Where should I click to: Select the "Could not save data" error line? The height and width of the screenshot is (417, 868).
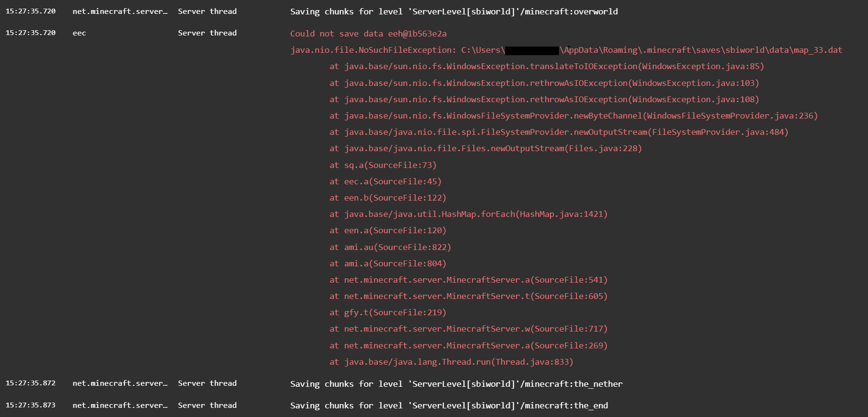(368, 34)
